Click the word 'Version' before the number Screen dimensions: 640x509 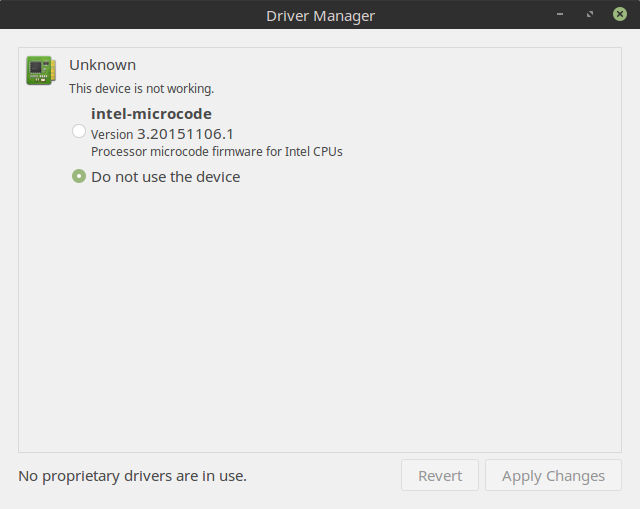112,134
